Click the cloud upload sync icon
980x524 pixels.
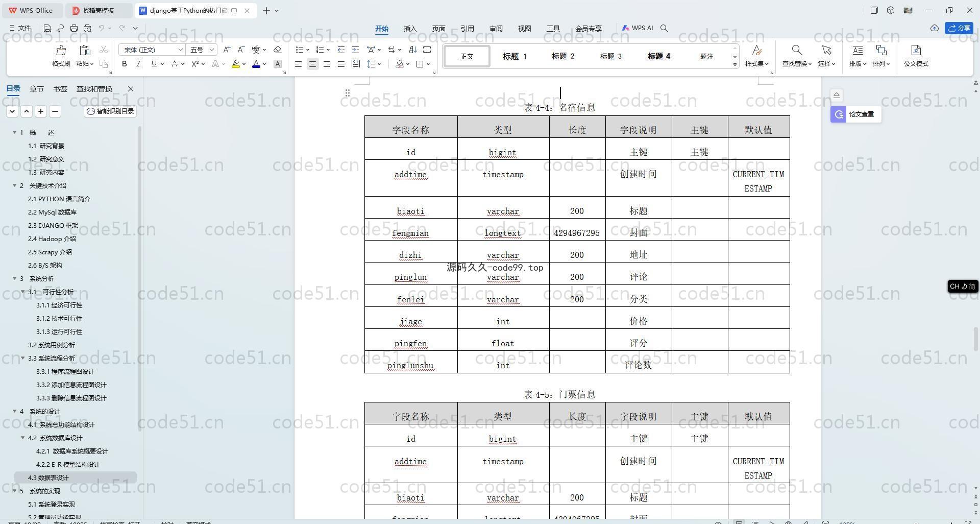pyautogui.click(x=934, y=28)
